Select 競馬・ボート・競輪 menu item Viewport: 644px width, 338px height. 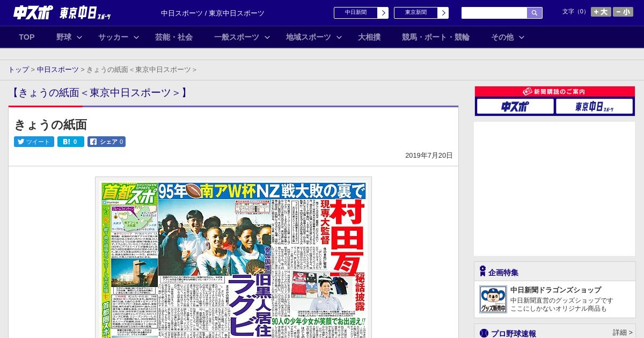pyautogui.click(x=436, y=37)
